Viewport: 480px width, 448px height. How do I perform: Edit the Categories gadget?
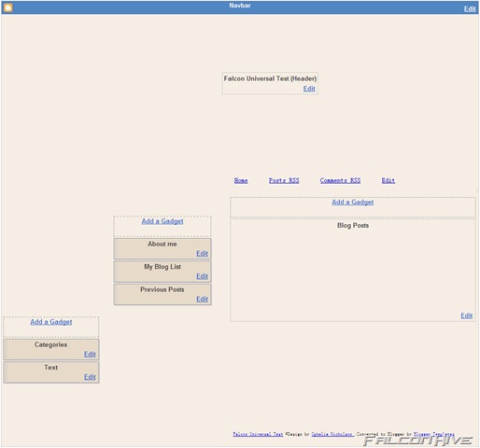point(90,354)
